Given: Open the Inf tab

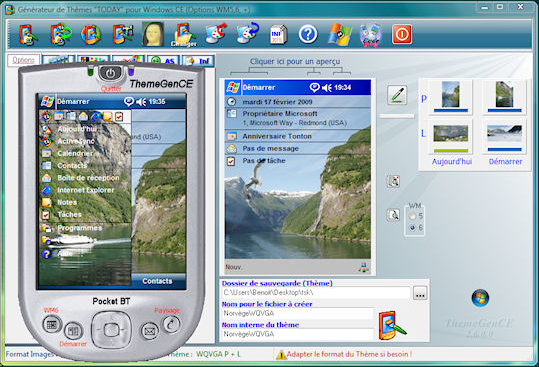Looking at the screenshot, I should 199,61.
